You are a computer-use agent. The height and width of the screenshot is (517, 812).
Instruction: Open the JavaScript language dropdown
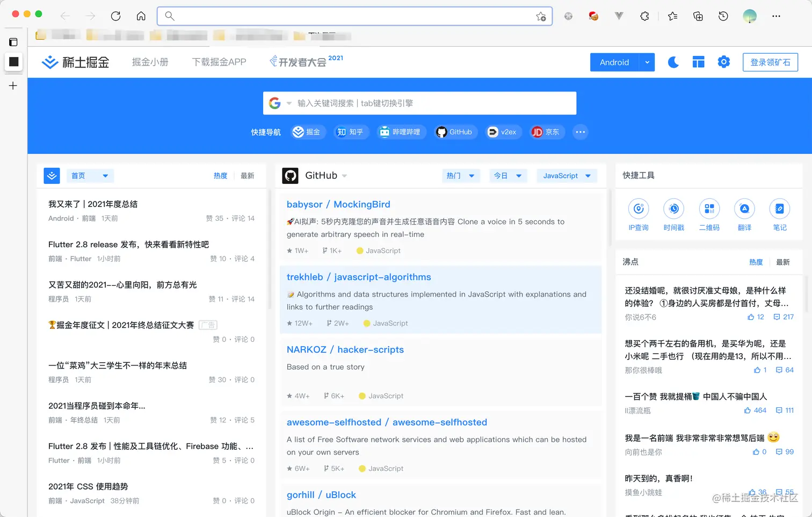click(x=567, y=176)
